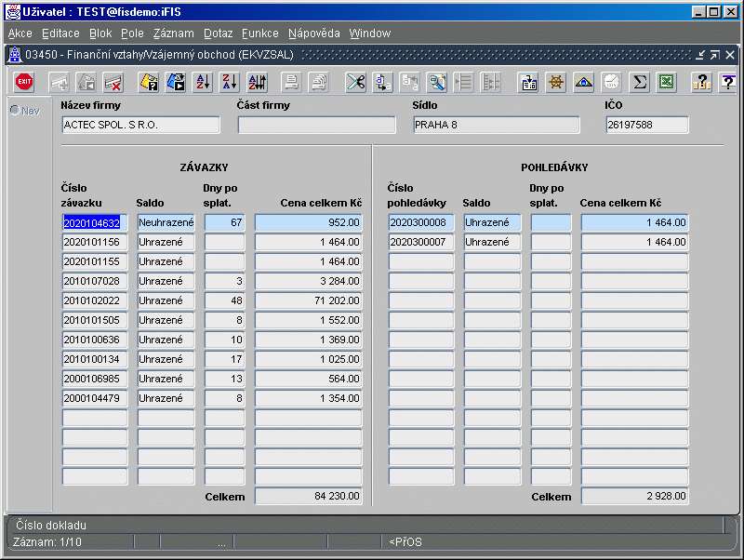Screen dimensions: 744x560
Task: Open the Akce menu
Action: pos(20,33)
